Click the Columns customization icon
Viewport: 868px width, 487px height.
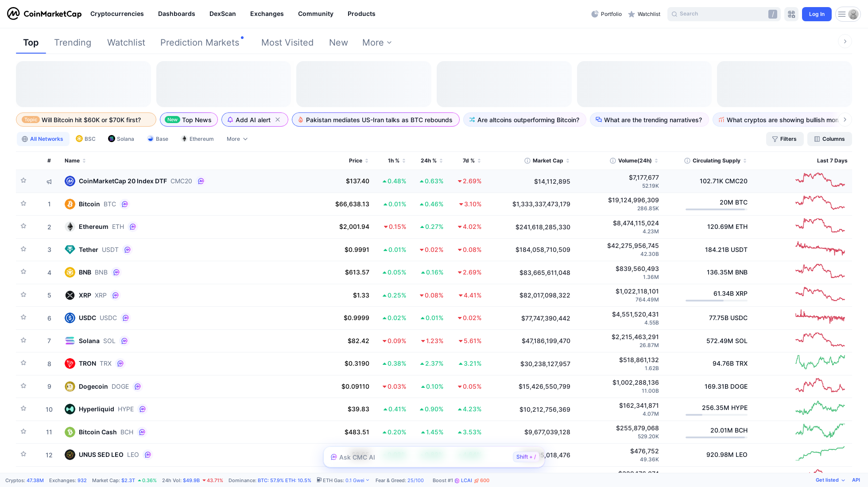(817, 139)
